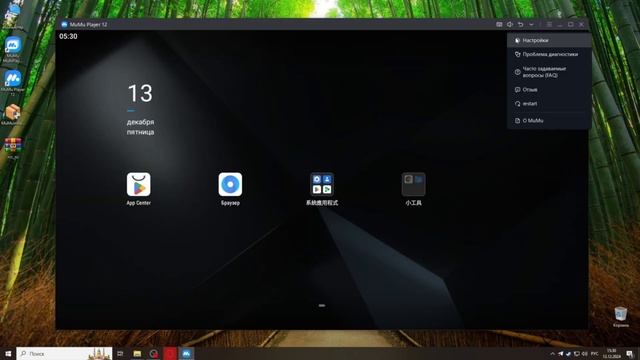Switch to MuMu Player taskbar button
640x360 pixels.
click(186, 353)
